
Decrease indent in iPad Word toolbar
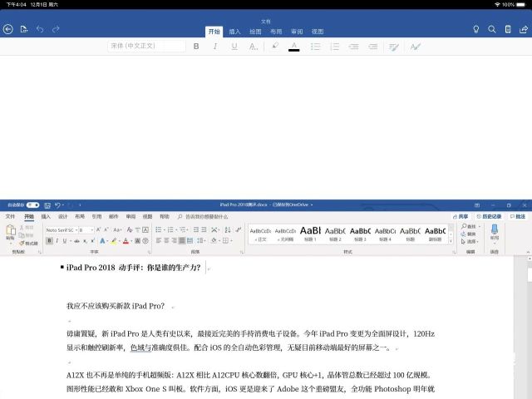(354, 47)
